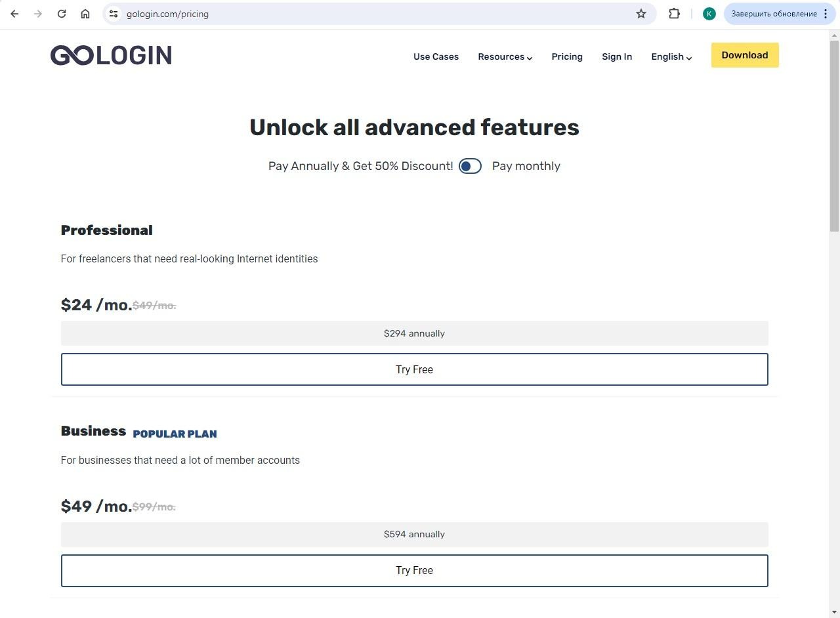
Task: Go back with the browser back arrow
Action: [14, 14]
